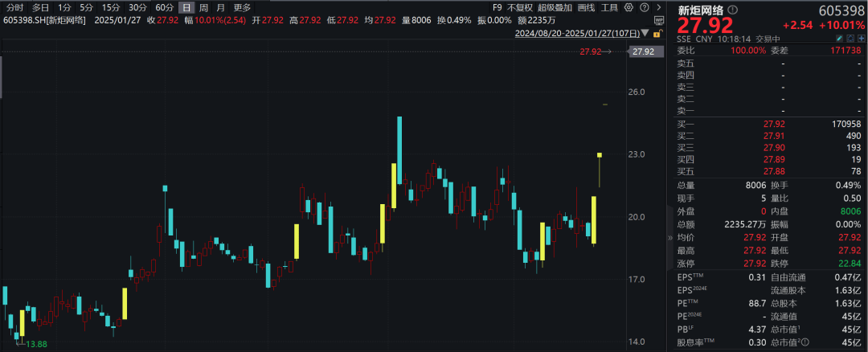868x352 pixels.
Task: Expand the date range dropdown triangle
Action: tap(646, 34)
